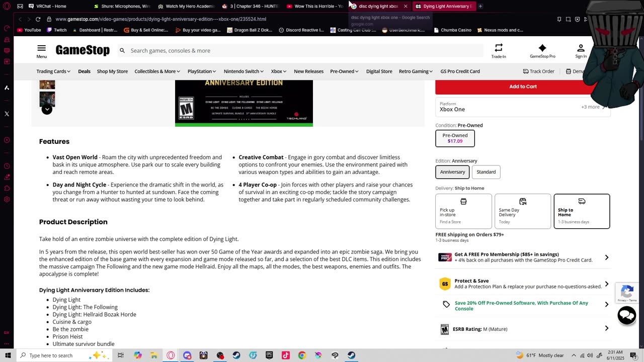Expand the Nintendo Switch menu
This screenshot has width=644, height=362.
tap(244, 71)
